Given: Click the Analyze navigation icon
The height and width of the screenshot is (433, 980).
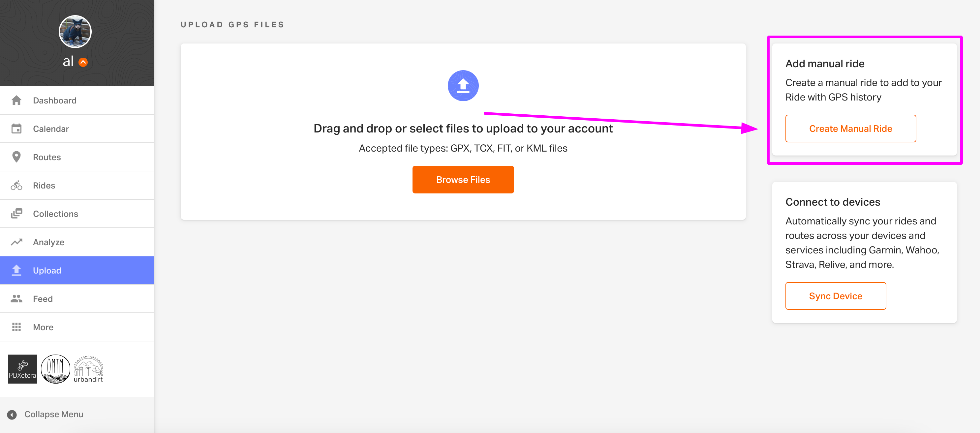Looking at the screenshot, I should (x=16, y=242).
